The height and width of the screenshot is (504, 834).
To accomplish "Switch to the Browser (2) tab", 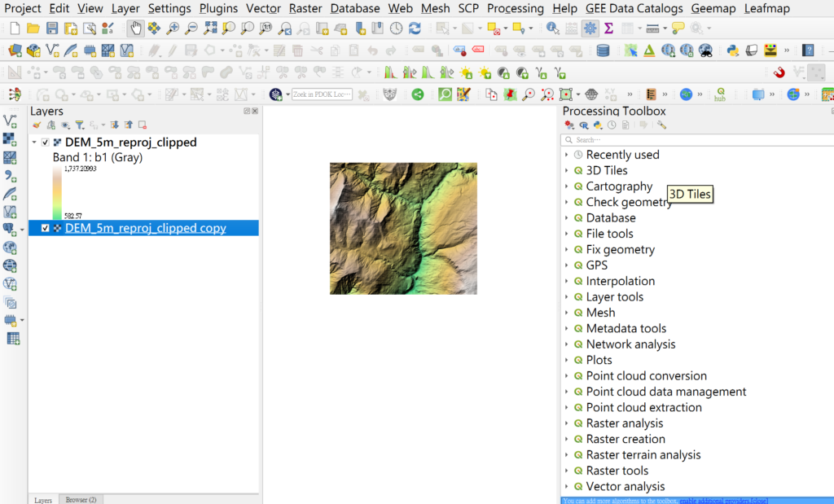I will [x=81, y=499].
